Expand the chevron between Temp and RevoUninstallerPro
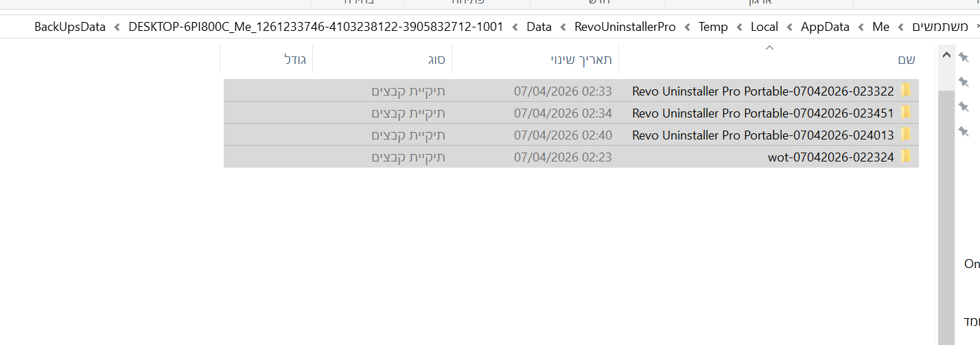Screen dimensions: 980x345 point(688,27)
